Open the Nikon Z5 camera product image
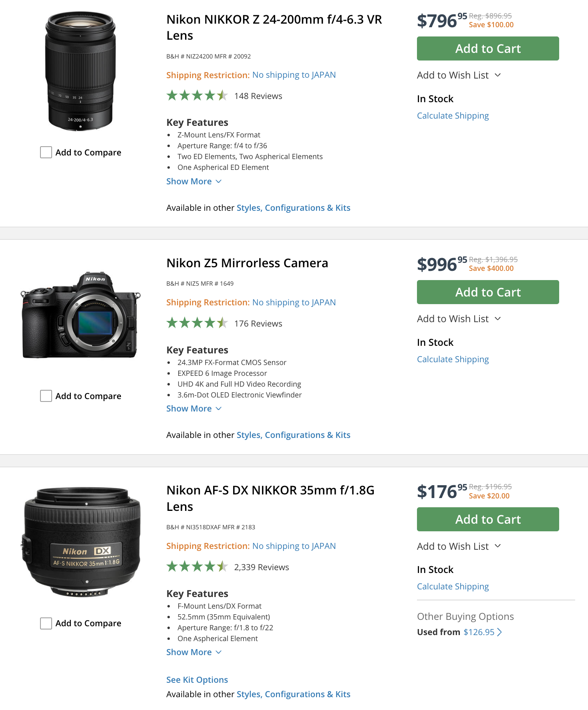Image resolution: width=588 pixels, height=710 pixels. [x=81, y=315]
